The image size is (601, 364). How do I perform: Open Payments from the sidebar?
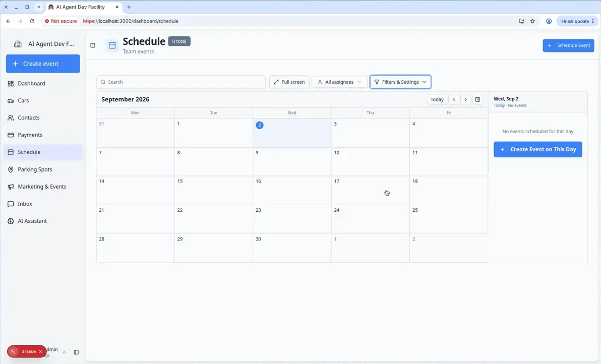pyautogui.click(x=43, y=135)
